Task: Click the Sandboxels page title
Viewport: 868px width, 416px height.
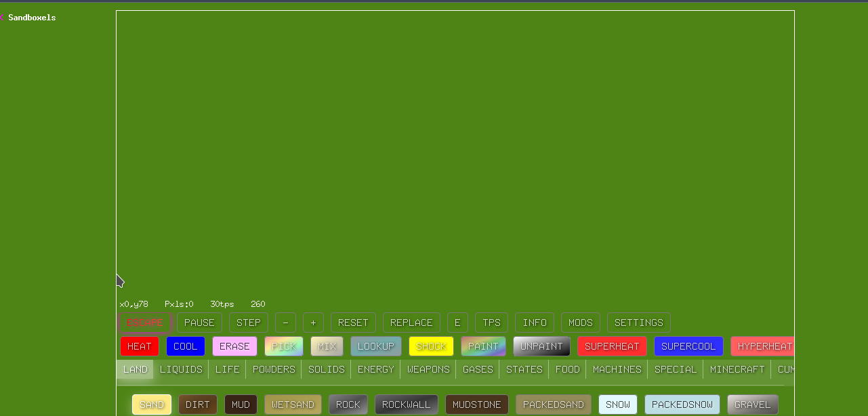Action: pos(32,18)
